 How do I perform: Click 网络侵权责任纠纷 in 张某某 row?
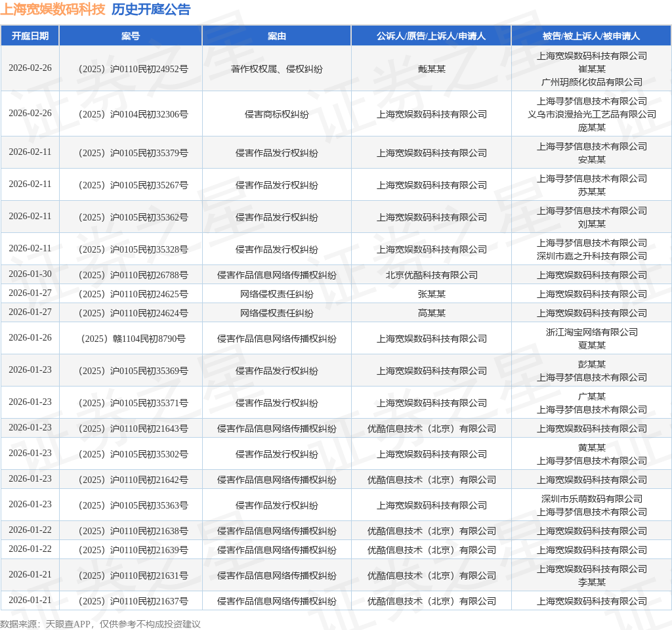tap(276, 294)
